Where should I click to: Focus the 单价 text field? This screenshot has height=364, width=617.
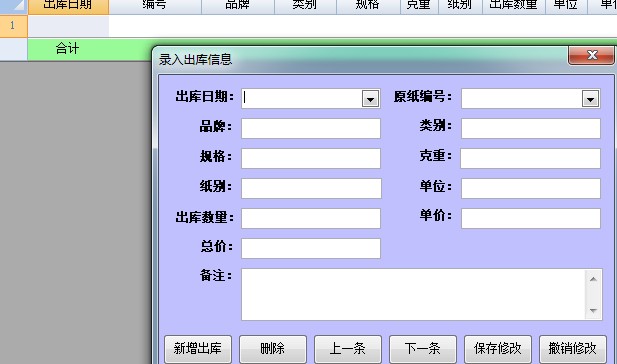(x=531, y=218)
